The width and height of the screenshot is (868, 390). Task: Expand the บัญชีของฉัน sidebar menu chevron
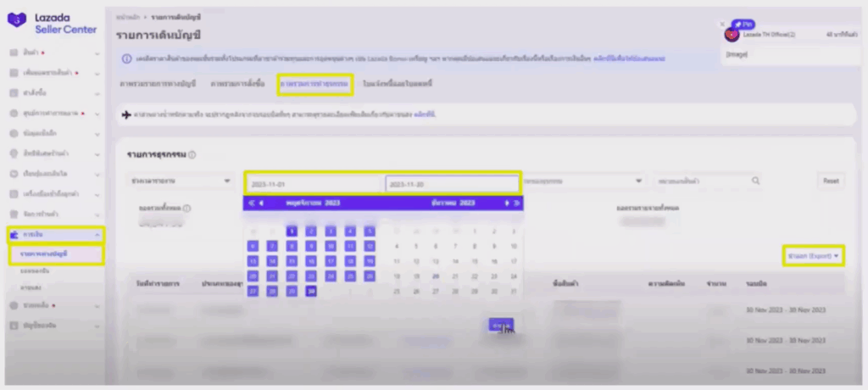tap(97, 326)
